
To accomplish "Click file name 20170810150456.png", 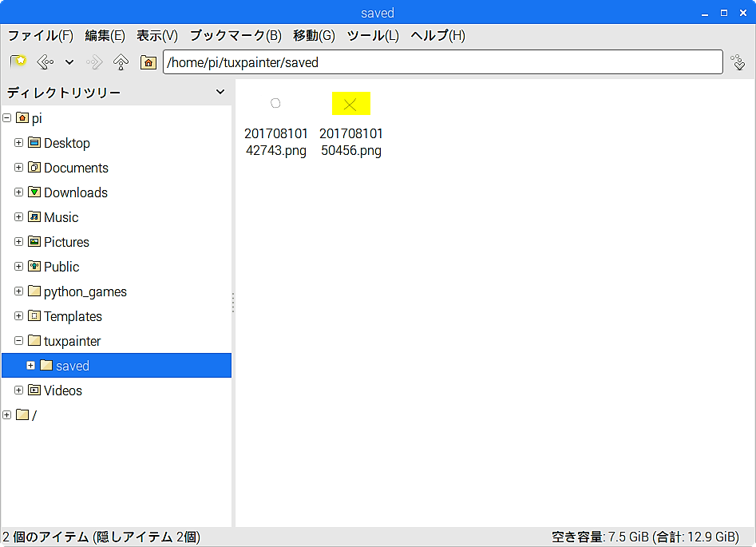I will [351, 142].
